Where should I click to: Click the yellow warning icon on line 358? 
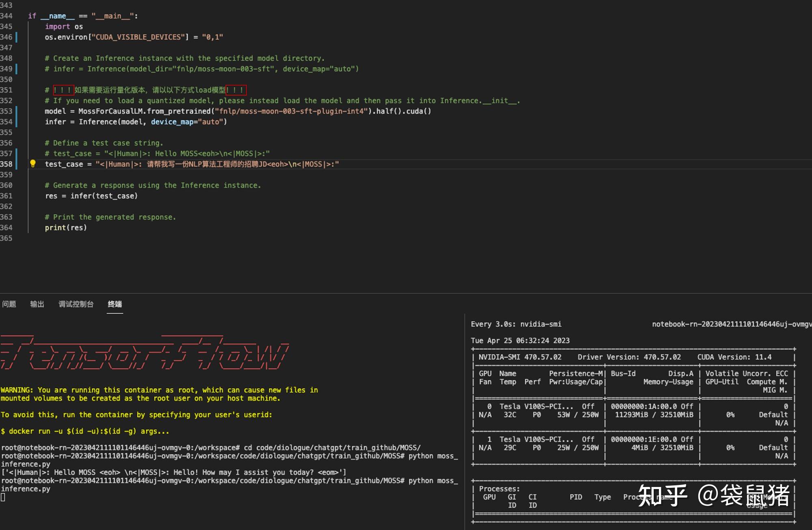[34, 164]
